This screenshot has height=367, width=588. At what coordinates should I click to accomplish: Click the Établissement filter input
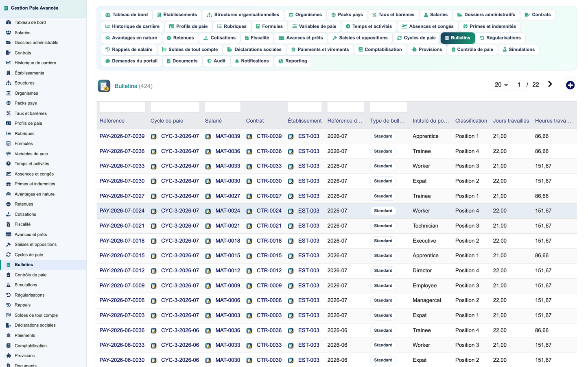304,107
